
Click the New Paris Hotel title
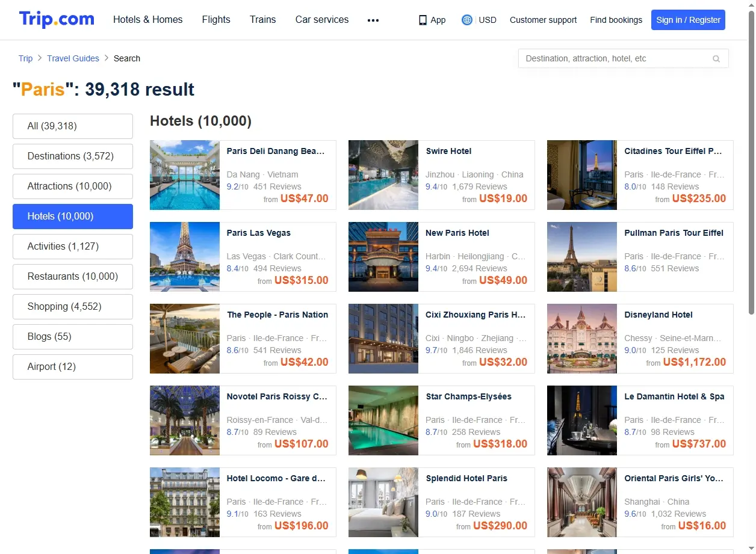point(457,233)
